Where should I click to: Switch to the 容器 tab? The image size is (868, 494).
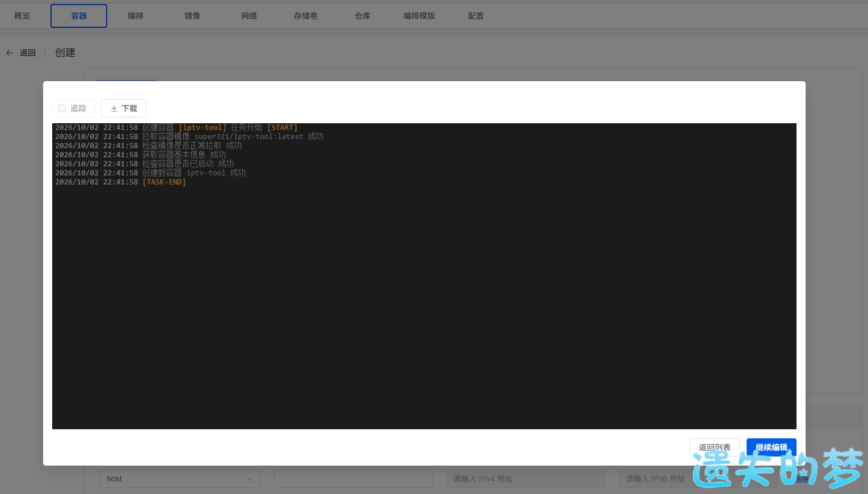tap(79, 16)
